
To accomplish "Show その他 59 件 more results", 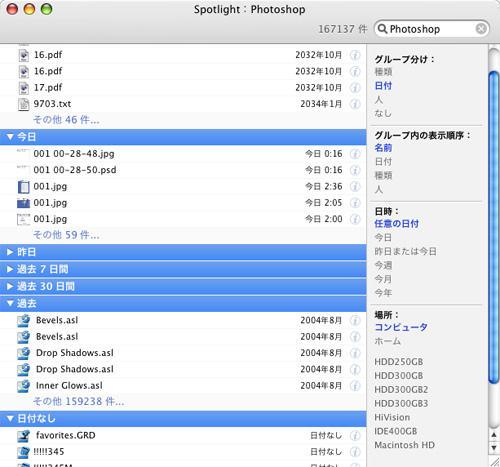I will (66, 235).
